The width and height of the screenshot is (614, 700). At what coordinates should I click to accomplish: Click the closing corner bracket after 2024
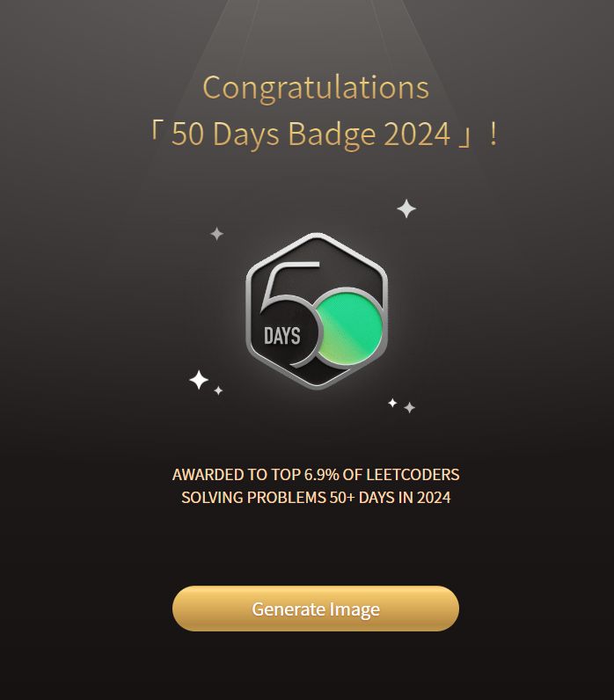464,137
